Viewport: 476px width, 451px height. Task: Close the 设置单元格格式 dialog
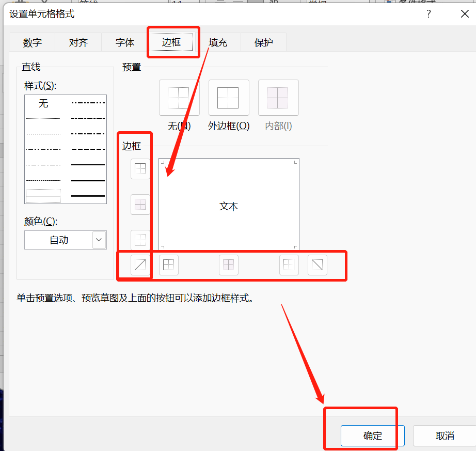point(465,13)
